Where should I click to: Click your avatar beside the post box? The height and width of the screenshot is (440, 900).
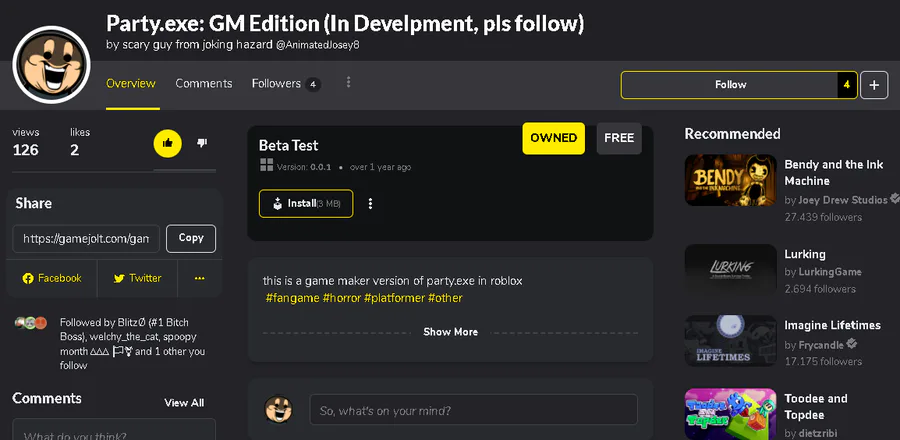tap(278, 410)
